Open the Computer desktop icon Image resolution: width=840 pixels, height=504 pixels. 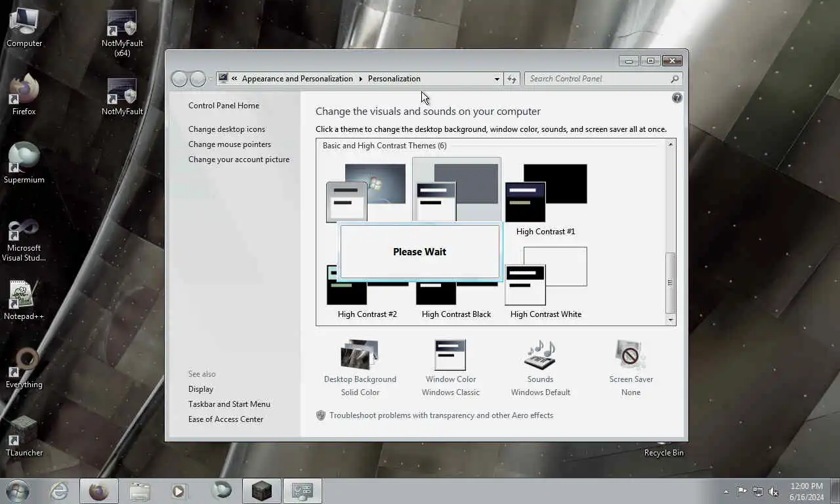coord(24,28)
